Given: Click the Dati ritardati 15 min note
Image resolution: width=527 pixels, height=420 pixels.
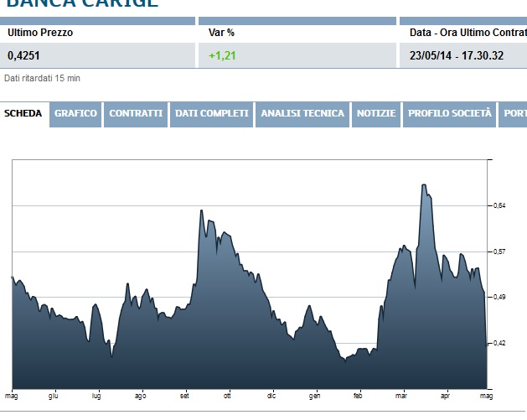Looking at the screenshot, I should click(42, 78).
